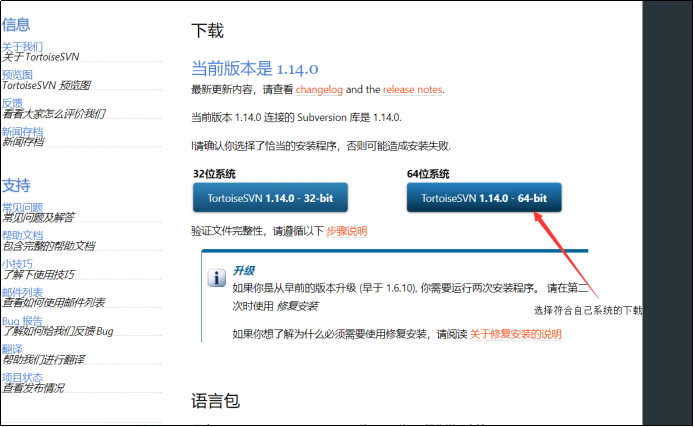Viewport: 694px width, 427px height.
Task: Open 项目状态 sidebar link
Action: (x=22, y=377)
